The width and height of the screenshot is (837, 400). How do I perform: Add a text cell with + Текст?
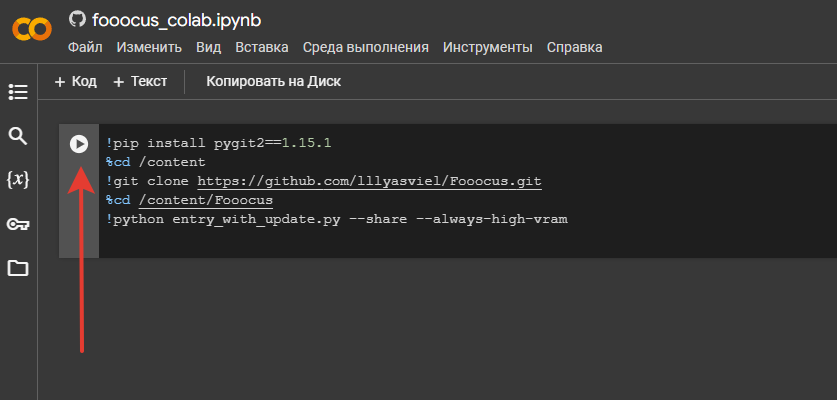140,82
